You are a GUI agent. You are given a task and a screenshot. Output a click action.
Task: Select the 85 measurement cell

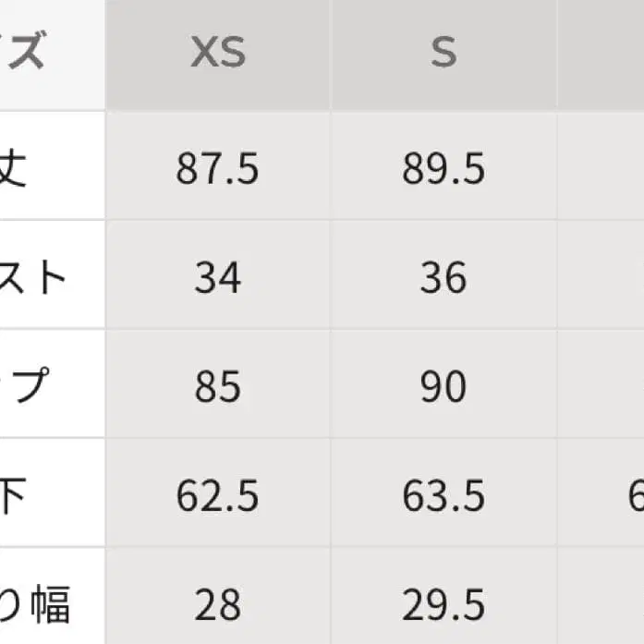(x=218, y=387)
